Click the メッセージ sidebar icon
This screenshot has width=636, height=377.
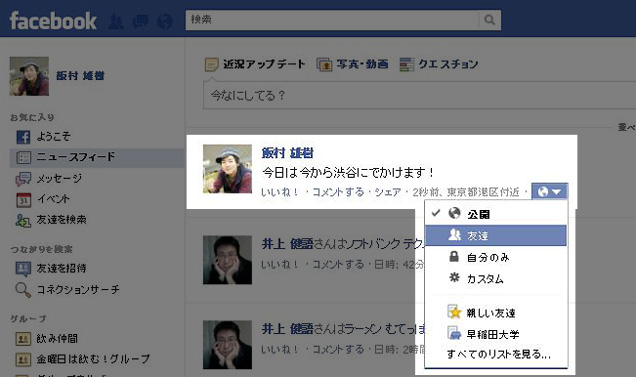point(23,179)
